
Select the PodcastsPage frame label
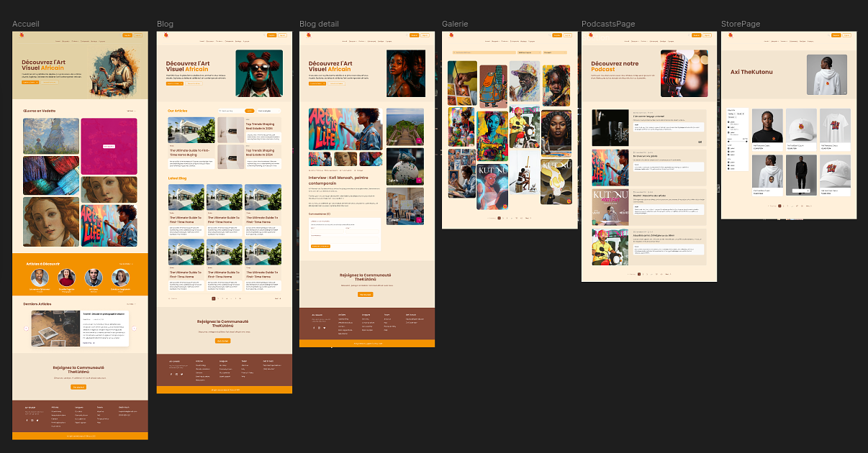click(x=608, y=24)
